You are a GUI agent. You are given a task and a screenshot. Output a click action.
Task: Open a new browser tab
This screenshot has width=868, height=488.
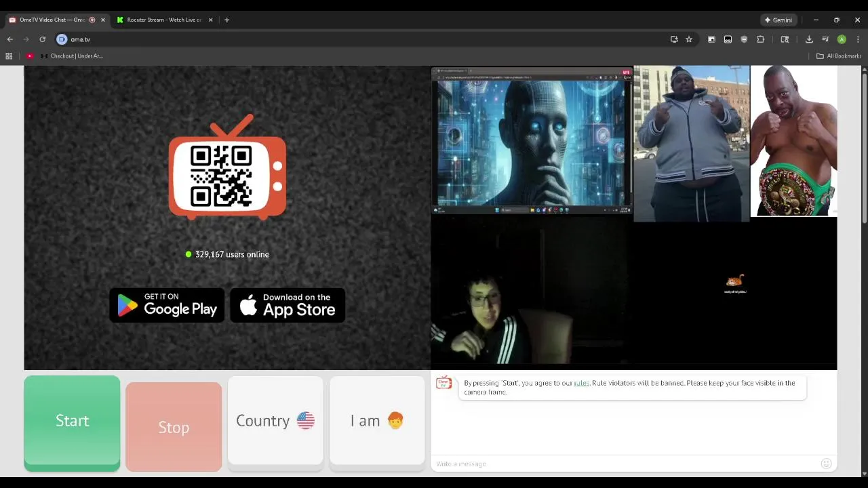[x=226, y=20]
